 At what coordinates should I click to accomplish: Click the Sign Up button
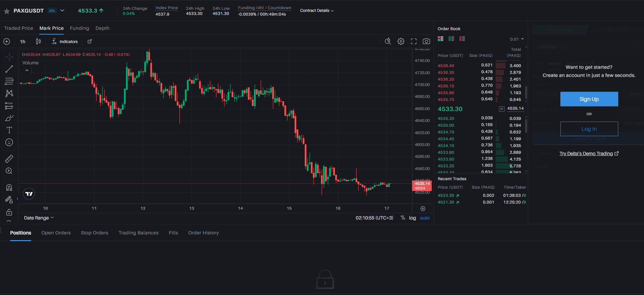tap(589, 99)
